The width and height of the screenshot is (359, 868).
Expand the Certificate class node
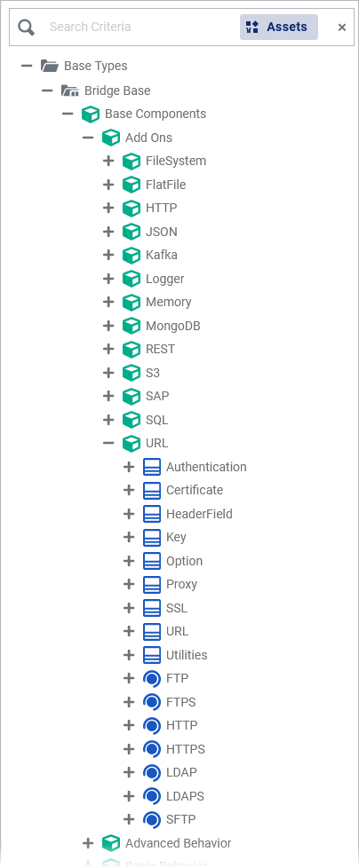click(129, 491)
